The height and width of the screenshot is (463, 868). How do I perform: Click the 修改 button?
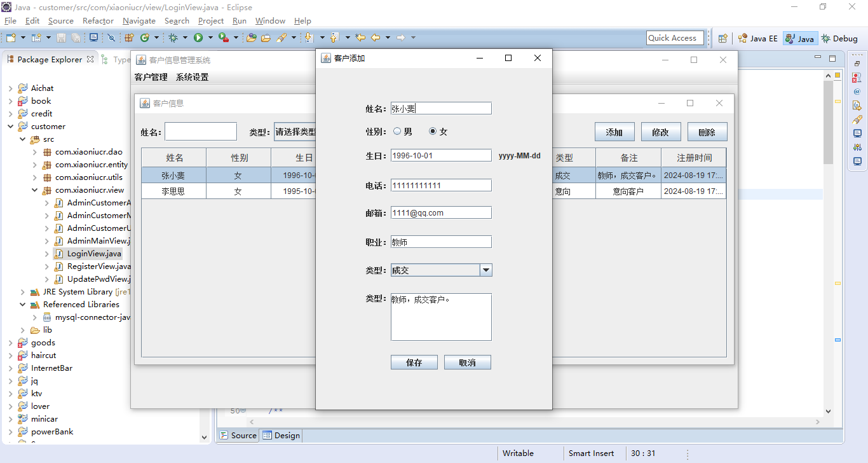pos(661,132)
